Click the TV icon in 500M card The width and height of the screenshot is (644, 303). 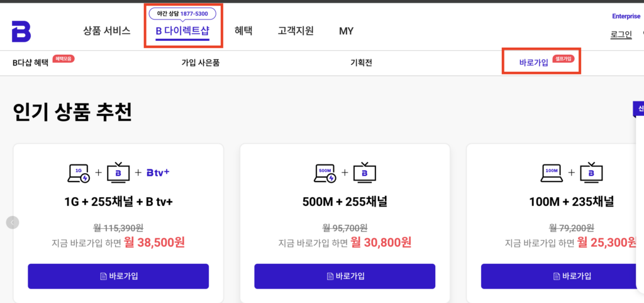[364, 173]
